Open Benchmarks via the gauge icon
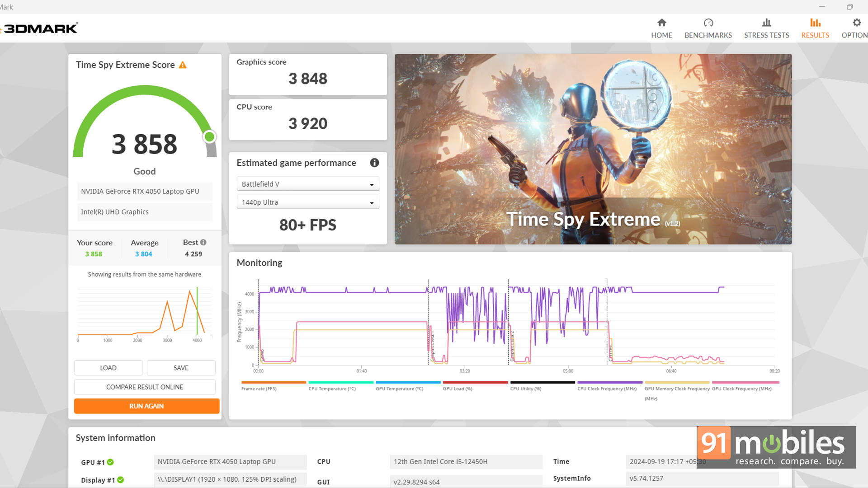This screenshot has height=488, width=868. (708, 23)
